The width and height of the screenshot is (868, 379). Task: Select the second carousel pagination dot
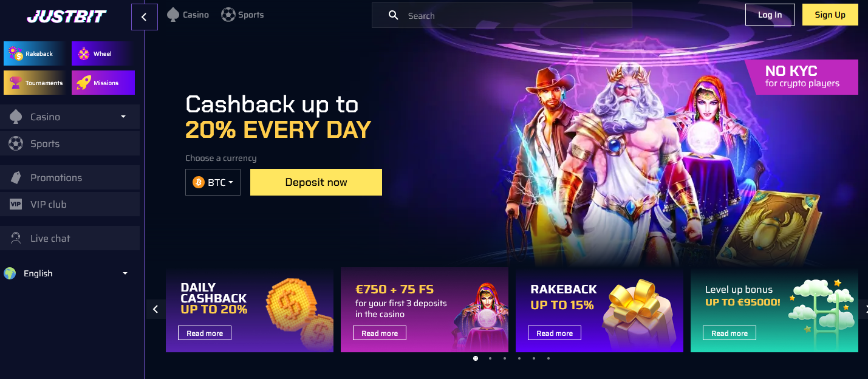[x=490, y=358]
